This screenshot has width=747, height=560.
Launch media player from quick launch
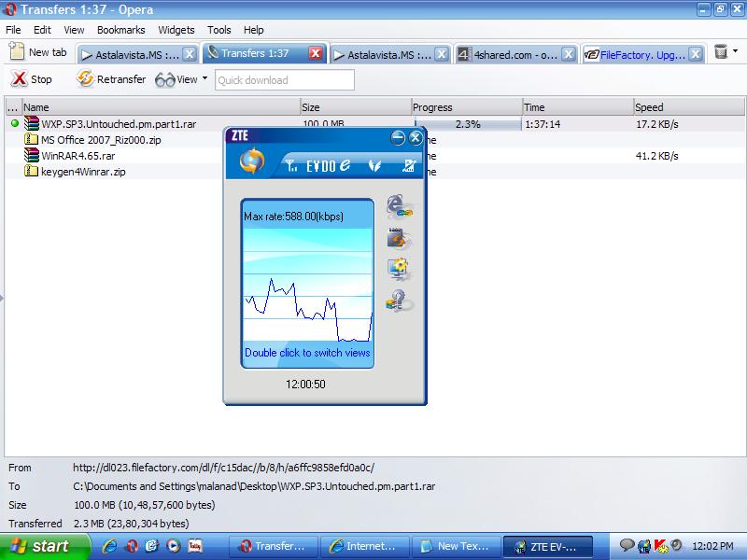pyautogui.click(x=174, y=546)
